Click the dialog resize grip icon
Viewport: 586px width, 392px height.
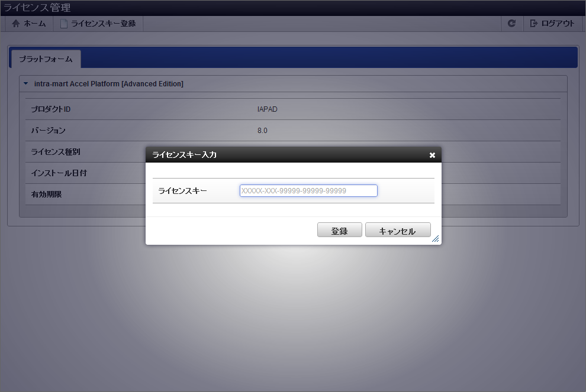436,239
